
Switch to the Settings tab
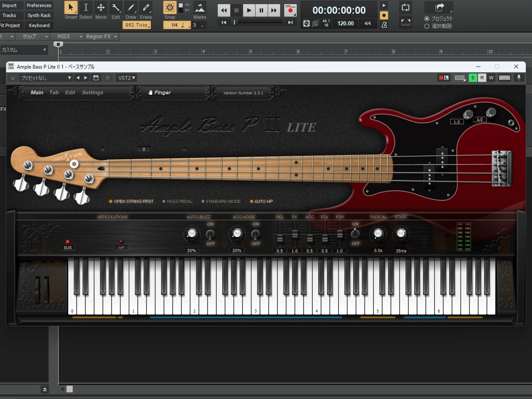point(92,93)
